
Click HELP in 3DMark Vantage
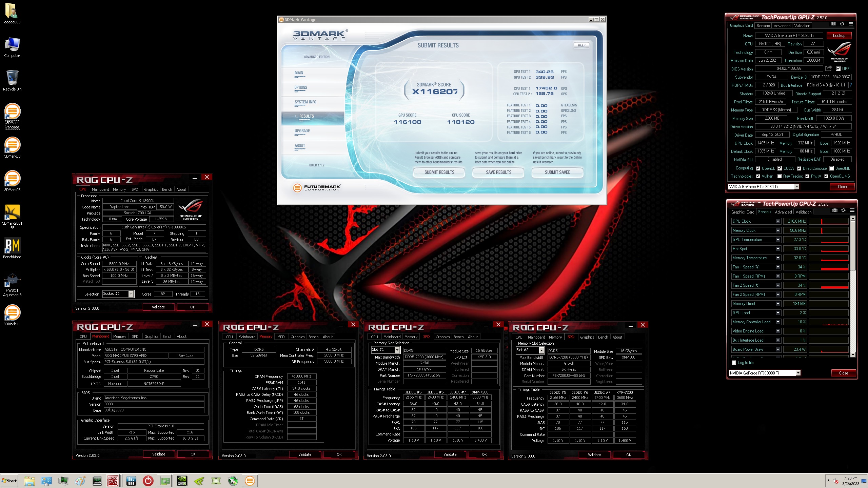(581, 45)
